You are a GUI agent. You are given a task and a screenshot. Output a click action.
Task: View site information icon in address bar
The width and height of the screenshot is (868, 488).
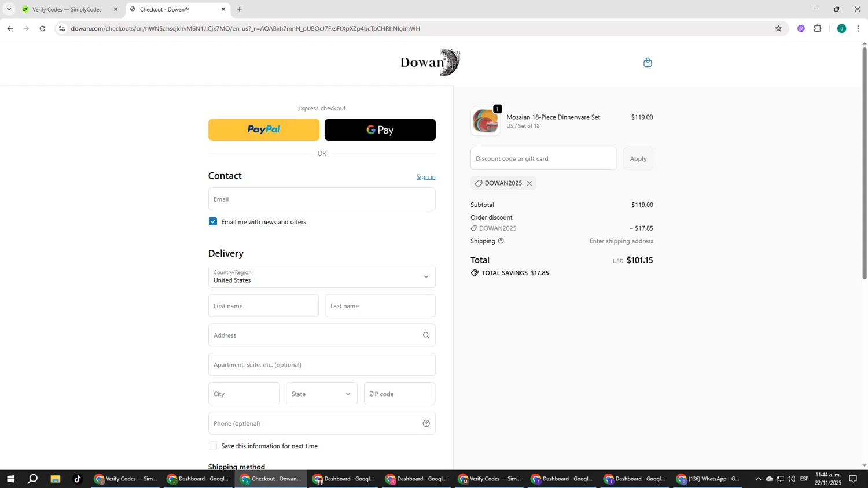62,28
